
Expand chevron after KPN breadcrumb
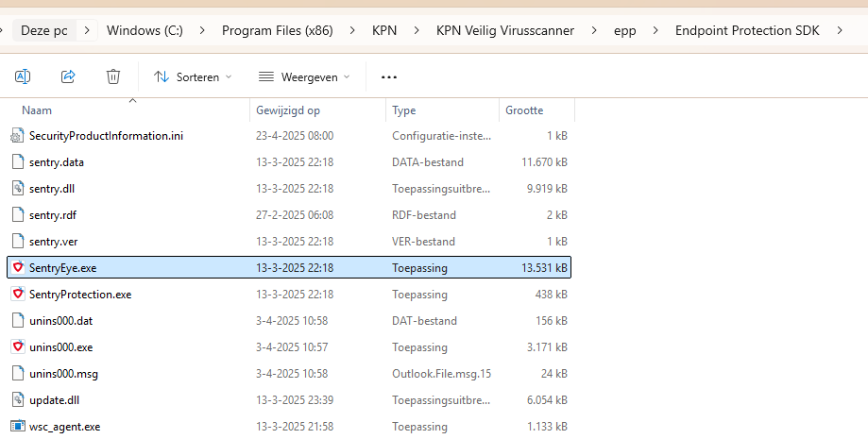tap(417, 30)
